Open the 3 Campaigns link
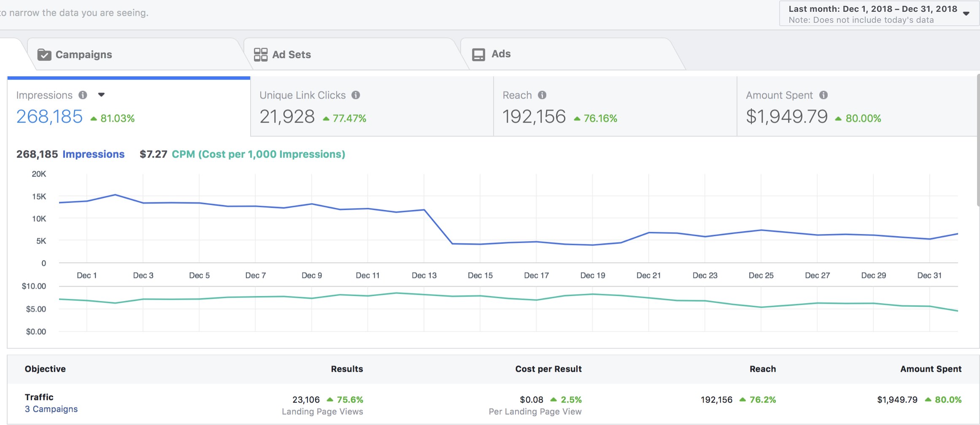This screenshot has width=980, height=425. 51,409
